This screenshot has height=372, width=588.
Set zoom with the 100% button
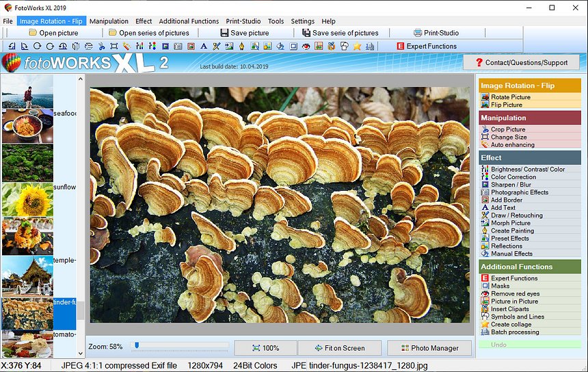(x=266, y=348)
